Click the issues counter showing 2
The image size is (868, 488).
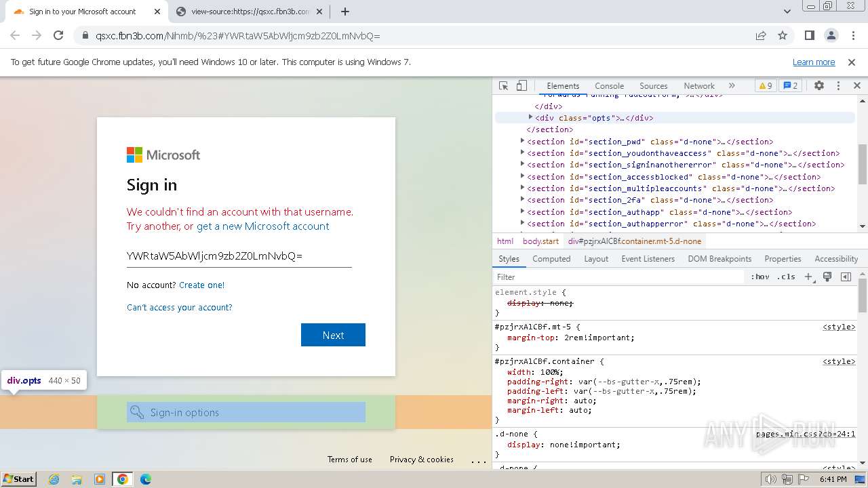pyautogui.click(x=790, y=86)
